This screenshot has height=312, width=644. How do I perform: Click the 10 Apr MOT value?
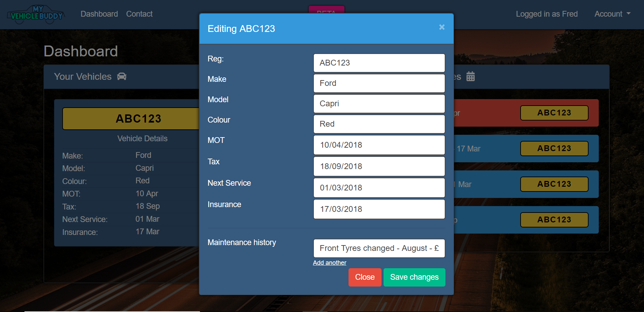[147, 194]
